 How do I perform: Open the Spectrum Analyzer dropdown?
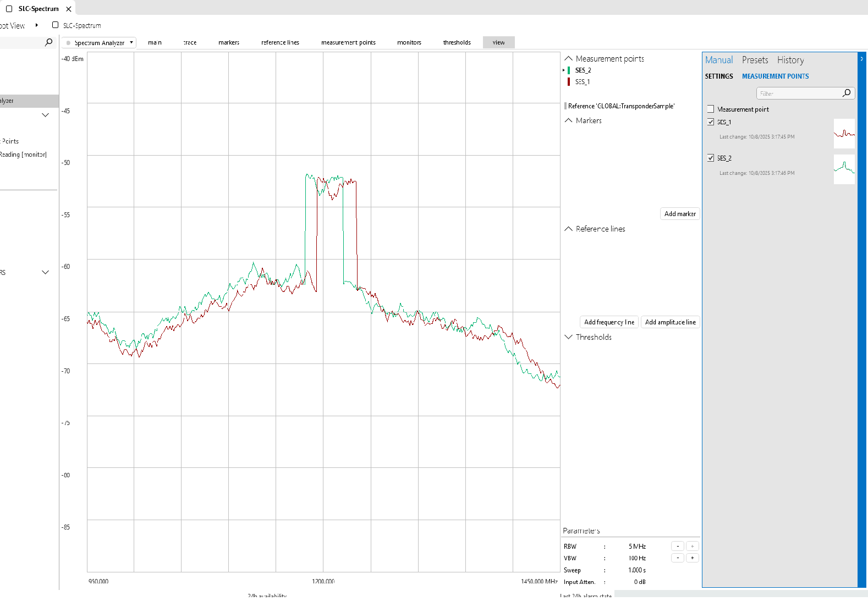[x=99, y=43]
